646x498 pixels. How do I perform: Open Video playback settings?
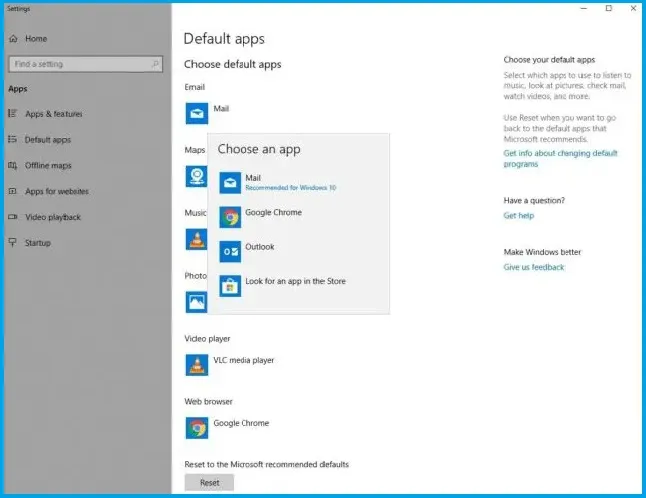click(x=53, y=217)
